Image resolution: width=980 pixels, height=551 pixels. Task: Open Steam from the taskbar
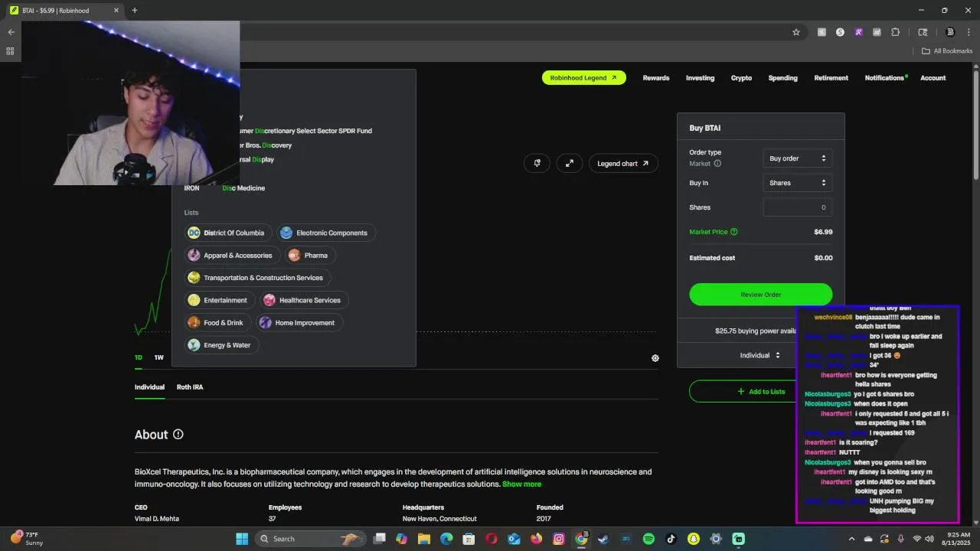(x=603, y=539)
